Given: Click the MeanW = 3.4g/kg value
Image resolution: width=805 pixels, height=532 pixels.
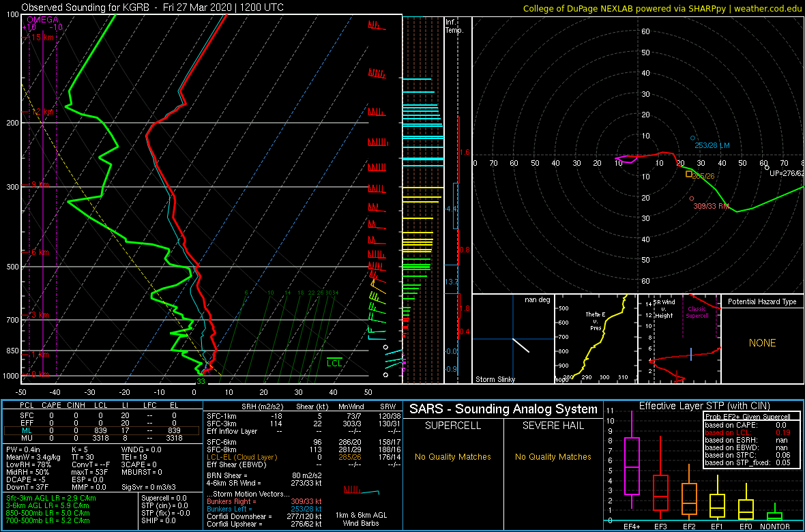Looking at the screenshot, I should point(34,458).
